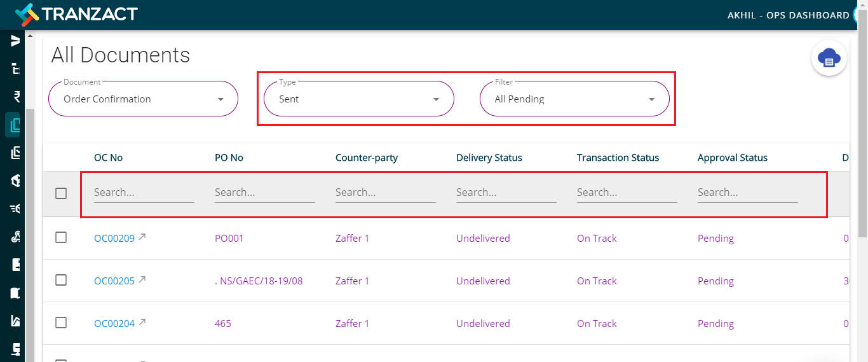Click Undelivered status in OC00205 row
868x362 pixels.
(483, 281)
